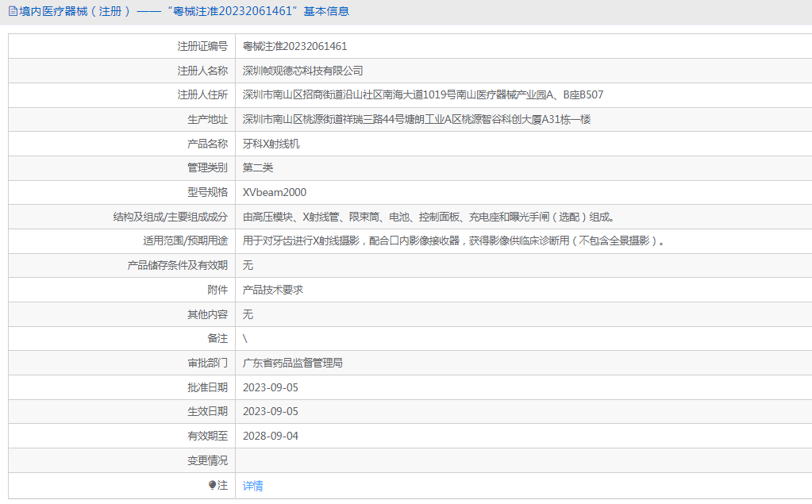Click the 适用范围/预期用途 label
The image size is (812, 504).
coord(186,240)
